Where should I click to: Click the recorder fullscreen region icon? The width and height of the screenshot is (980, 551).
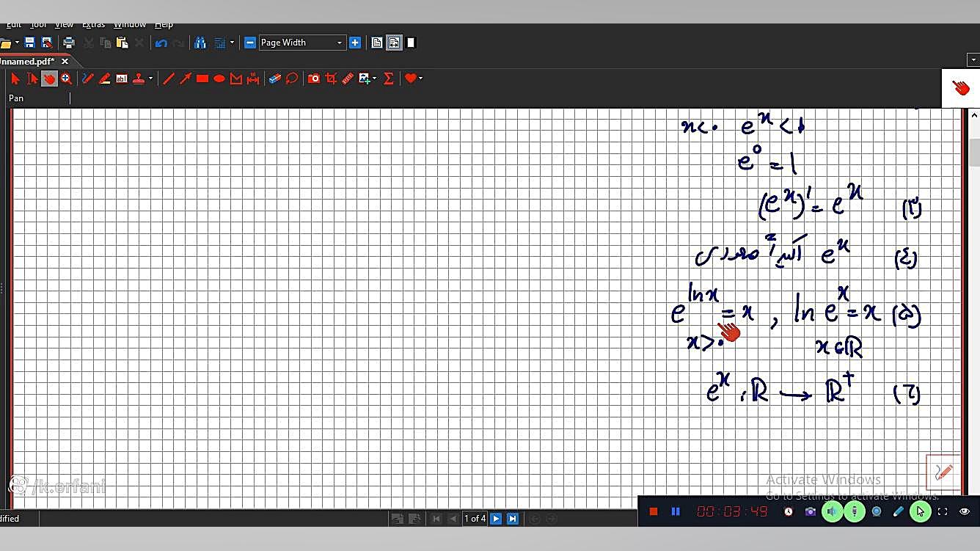943,511
